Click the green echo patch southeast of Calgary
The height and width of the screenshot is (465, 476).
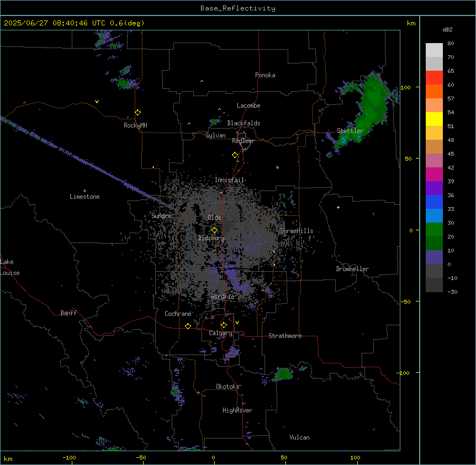tap(283, 374)
